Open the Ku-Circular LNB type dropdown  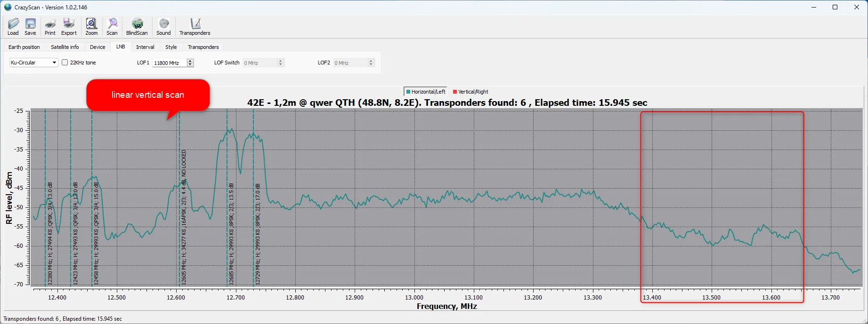tap(34, 63)
